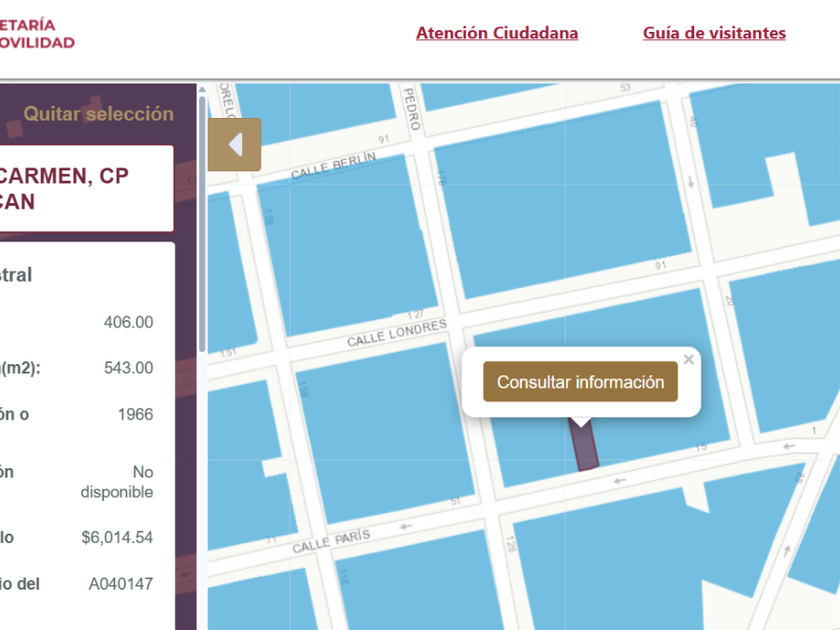Click the down arrow on the north-south street
This screenshot has width=840, height=630.
point(691,183)
